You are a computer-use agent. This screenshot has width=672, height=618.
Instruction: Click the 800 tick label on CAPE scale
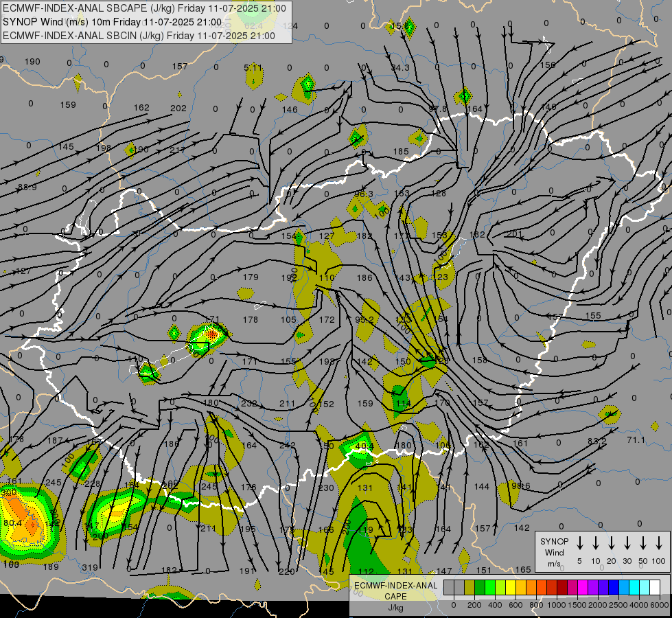[536, 605]
